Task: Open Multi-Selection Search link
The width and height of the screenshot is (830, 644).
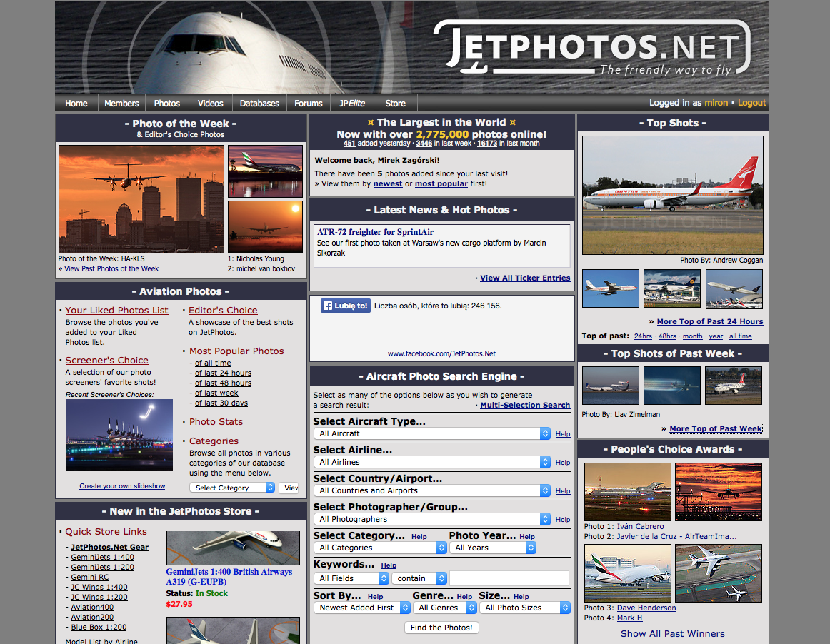Action: tap(525, 405)
